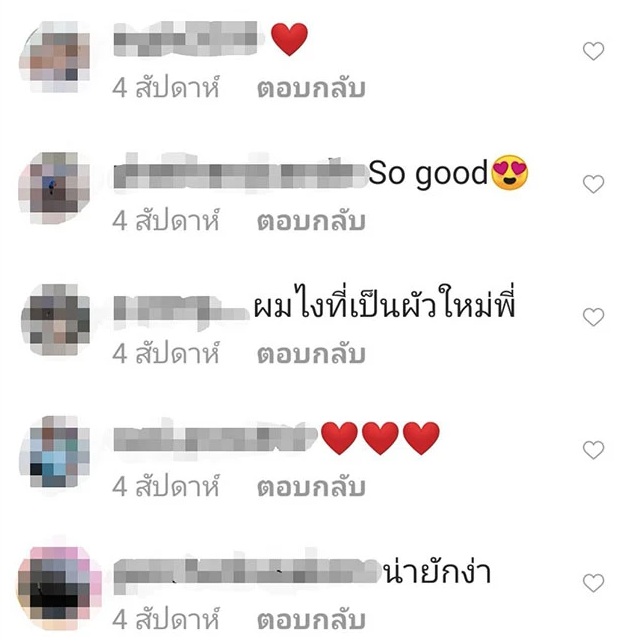Open avatar of the single heart commenter
The width and height of the screenshot is (635, 639).
(54, 56)
